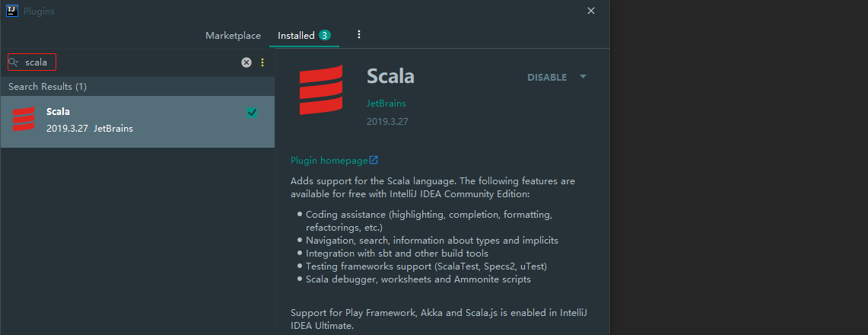Screen dimensions: 868x335
Task: Uncheck the Scala plugin enabled checkbox
Action: pyautogui.click(x=252, y=113)
